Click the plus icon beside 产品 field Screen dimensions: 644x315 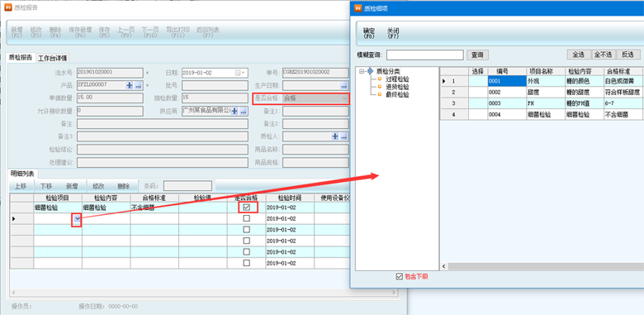tap(130, 85)
